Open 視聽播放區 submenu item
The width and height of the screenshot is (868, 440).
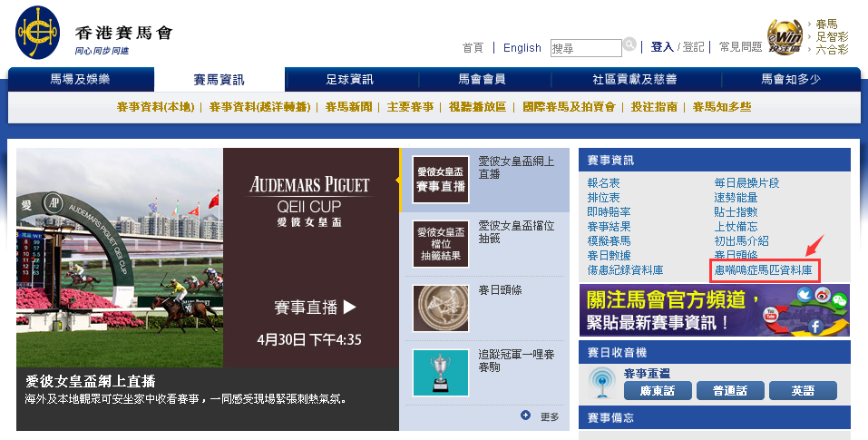click(x=477, y=107)
